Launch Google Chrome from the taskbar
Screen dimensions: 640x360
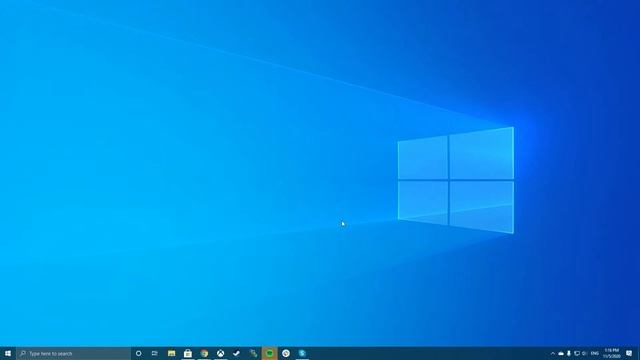pyautogui.click(x=204, y=353)
